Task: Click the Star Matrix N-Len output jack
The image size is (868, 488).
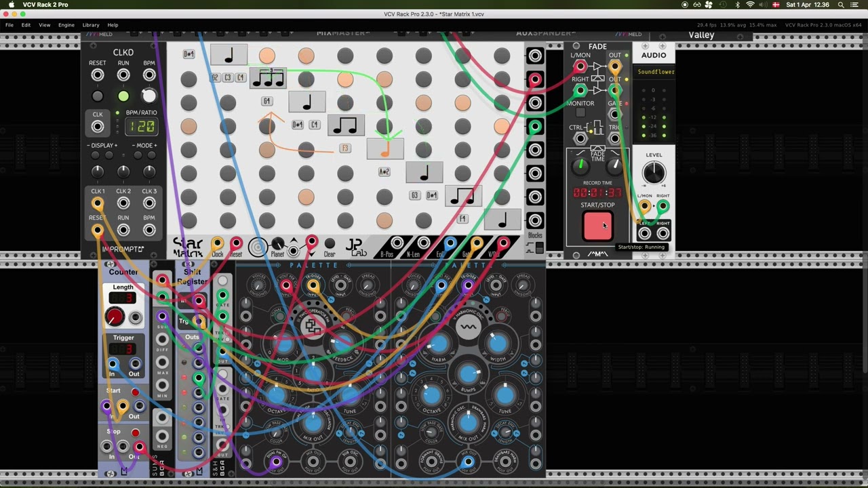Action: [424, 243]
